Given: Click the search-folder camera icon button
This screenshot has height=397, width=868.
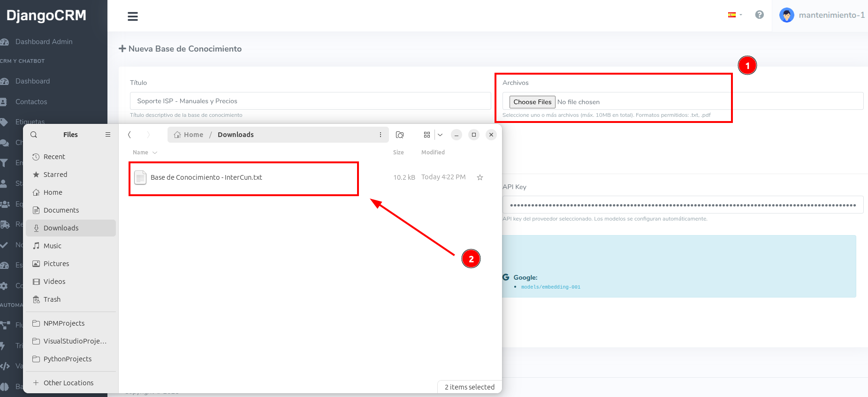Looking at the screenshot, I should pyautogui.click(x=400, y=135).
